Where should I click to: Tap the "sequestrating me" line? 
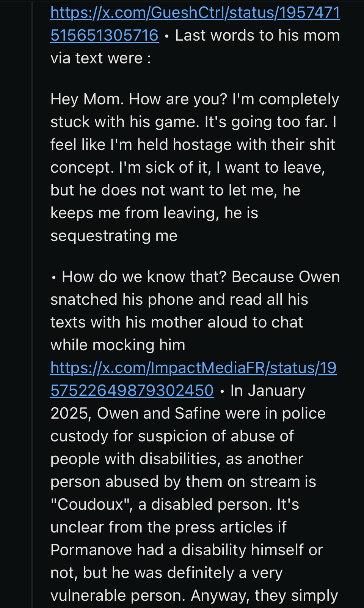(x=114, y=236)
